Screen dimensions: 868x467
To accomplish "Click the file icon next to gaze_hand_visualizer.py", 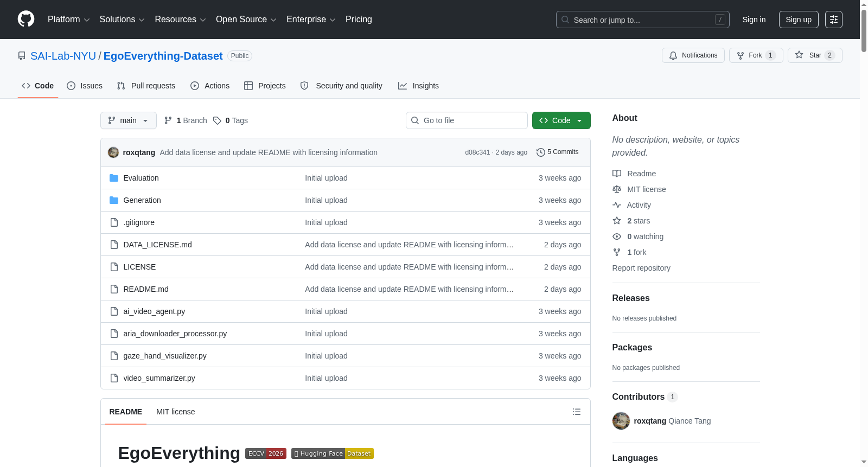I will tap(114, 356).
